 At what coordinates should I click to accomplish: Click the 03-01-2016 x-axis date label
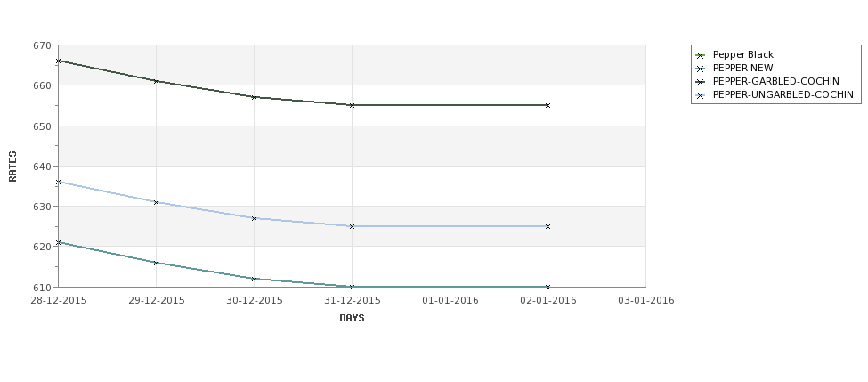tap(646, 301)
